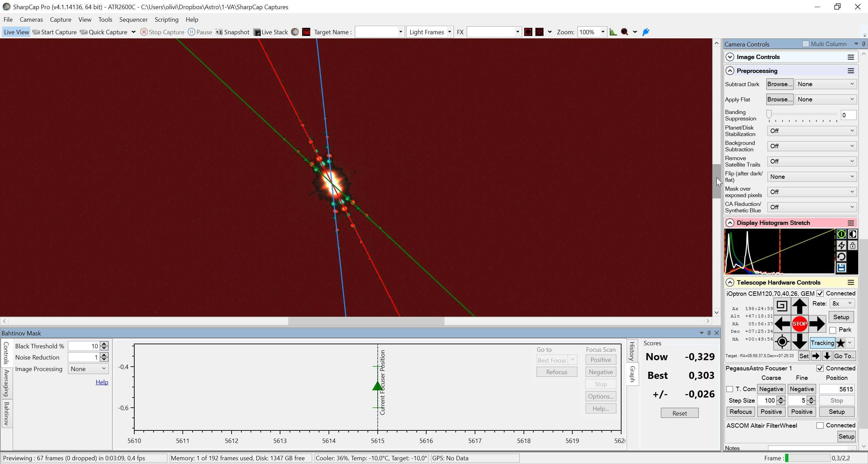Click the histogram icon in the toolbar
868x464 pixels.
point(613,32)
